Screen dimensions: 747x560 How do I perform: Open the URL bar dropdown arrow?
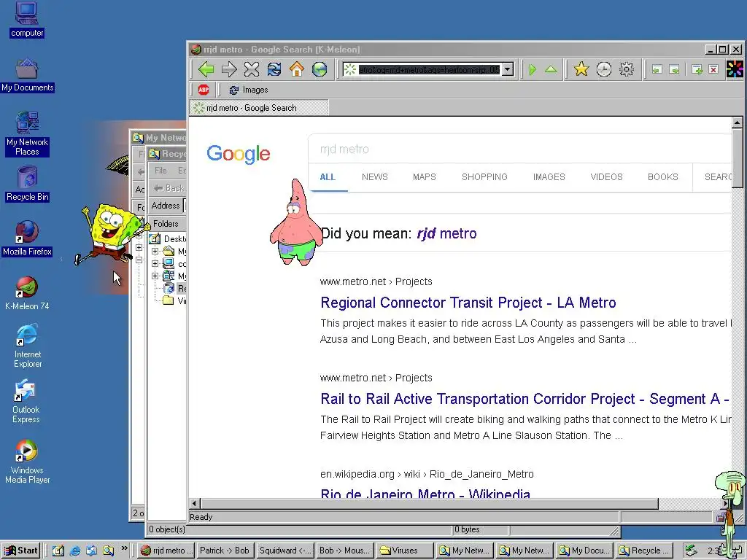508,69
